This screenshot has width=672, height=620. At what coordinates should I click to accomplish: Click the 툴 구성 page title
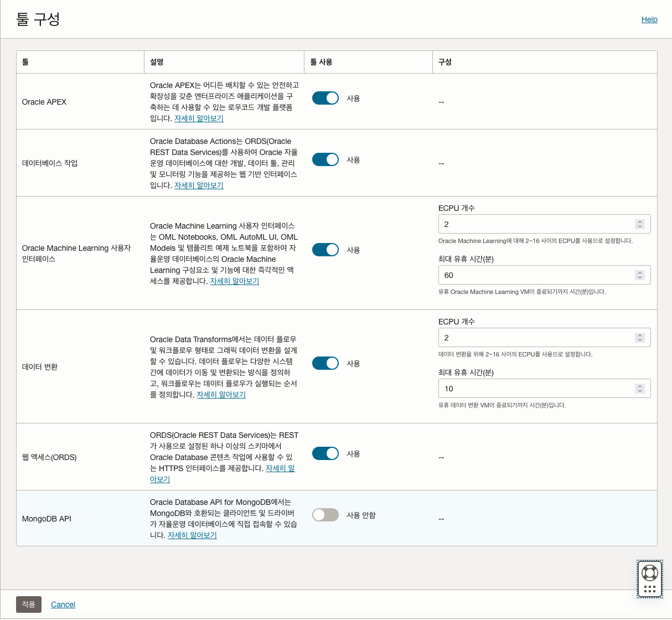[x=38, y=19]
